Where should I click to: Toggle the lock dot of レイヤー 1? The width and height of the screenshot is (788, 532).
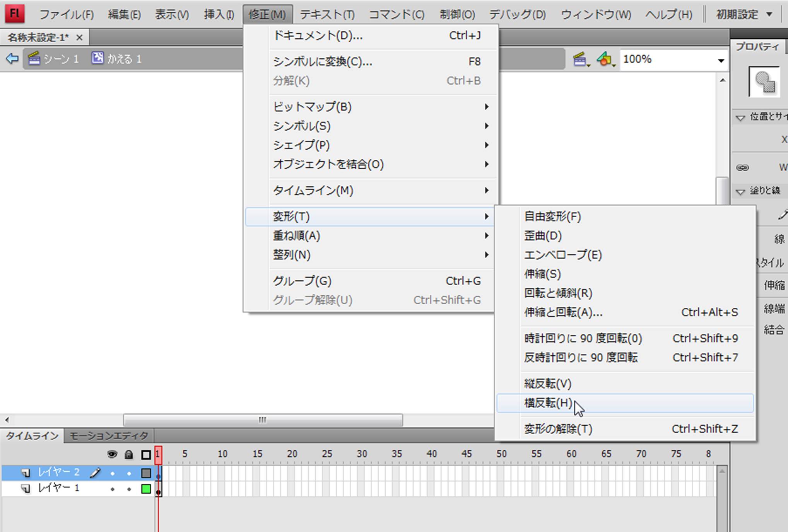click(129, 489)
